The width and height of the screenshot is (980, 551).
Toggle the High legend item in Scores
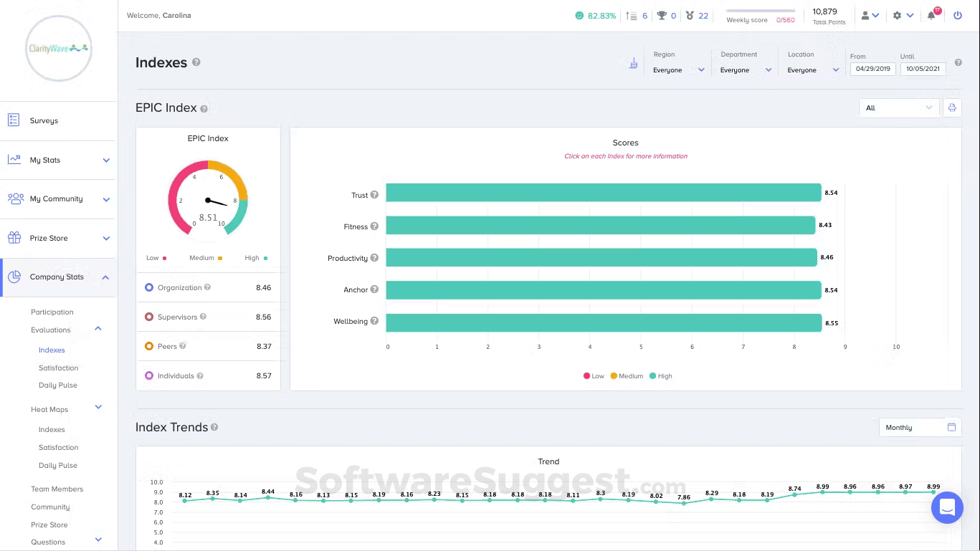660,376
